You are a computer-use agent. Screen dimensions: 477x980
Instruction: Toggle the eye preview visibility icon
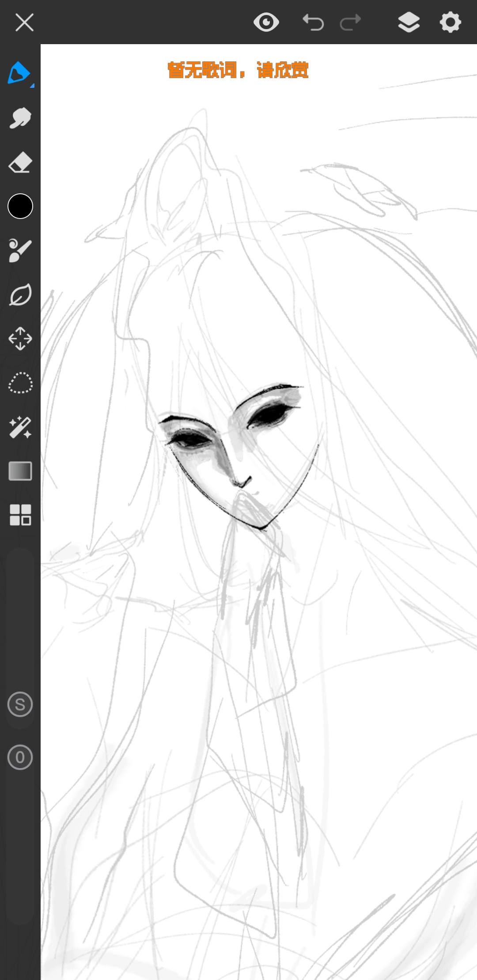(266, 22)
